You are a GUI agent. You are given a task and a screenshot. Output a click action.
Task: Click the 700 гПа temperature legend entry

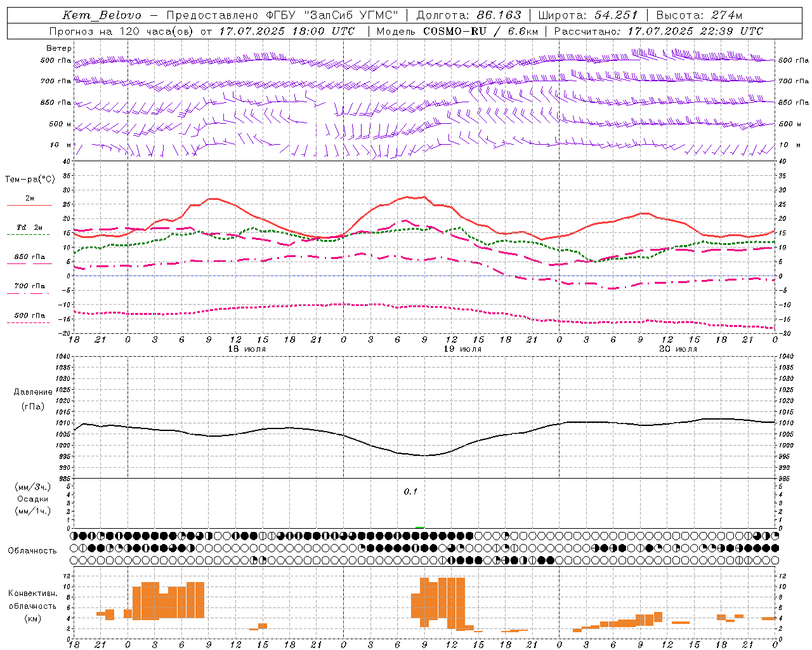pos(29,286)
